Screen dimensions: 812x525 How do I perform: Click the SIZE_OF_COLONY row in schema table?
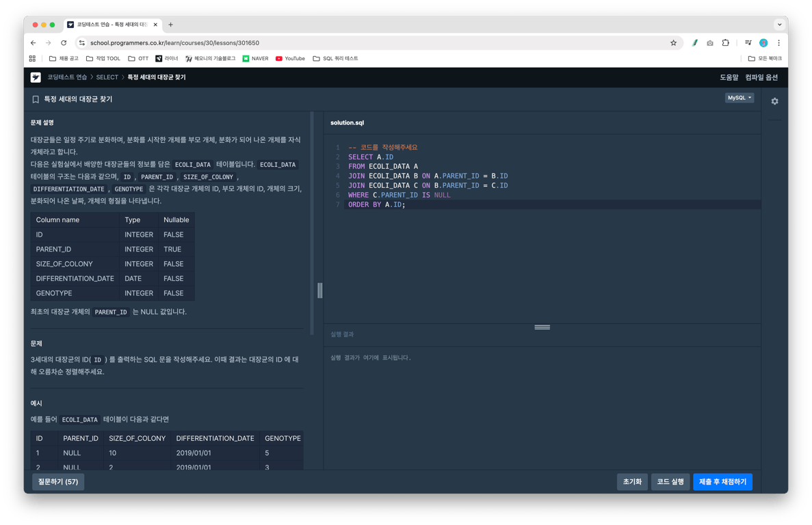[112, 264]
